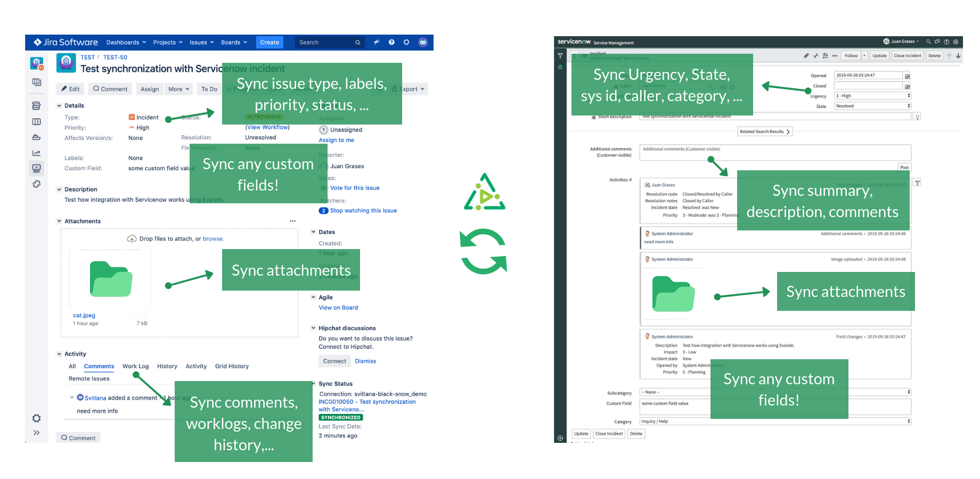Click top Close Incident button

907,56
